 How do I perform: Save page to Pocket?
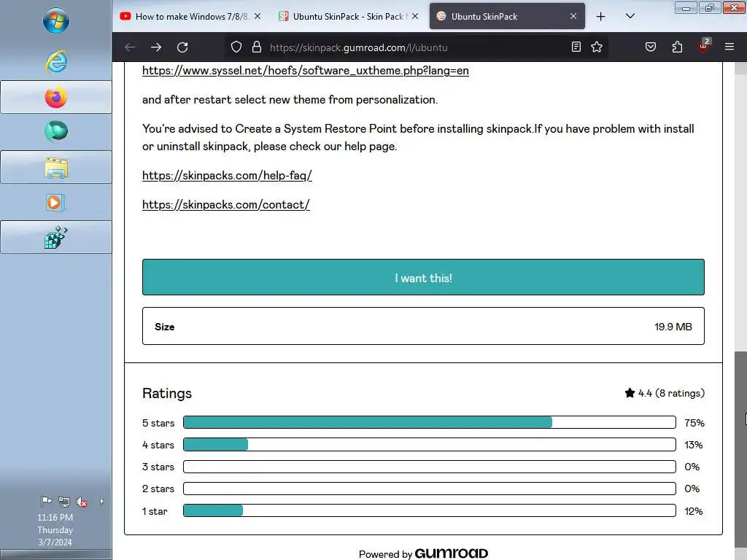(650, 47)
